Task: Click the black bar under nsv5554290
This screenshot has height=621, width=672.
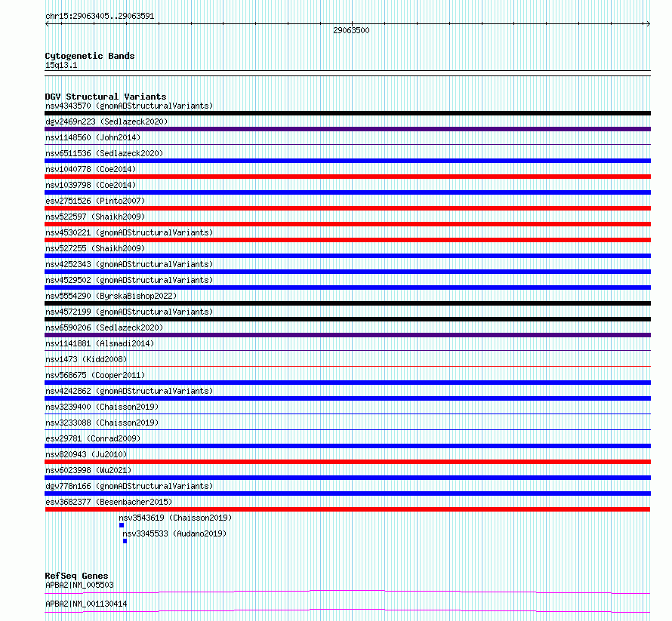Action: coord(347,303)
